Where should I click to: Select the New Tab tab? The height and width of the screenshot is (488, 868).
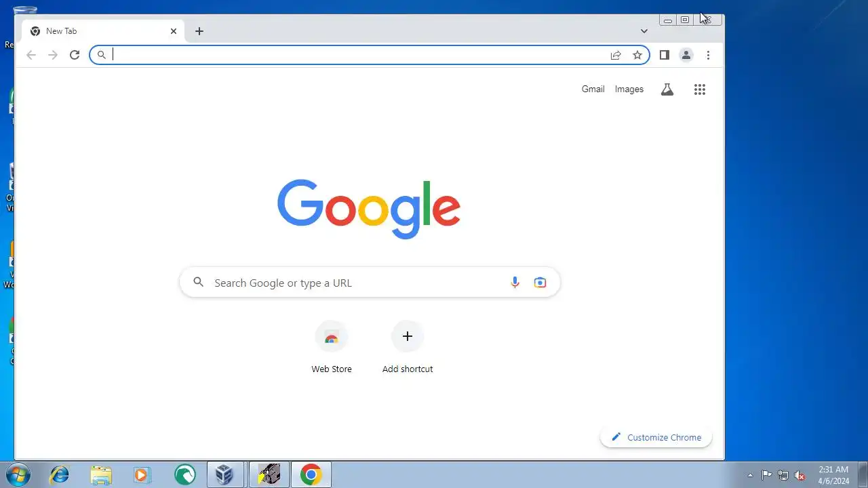[x=103, y=31]
